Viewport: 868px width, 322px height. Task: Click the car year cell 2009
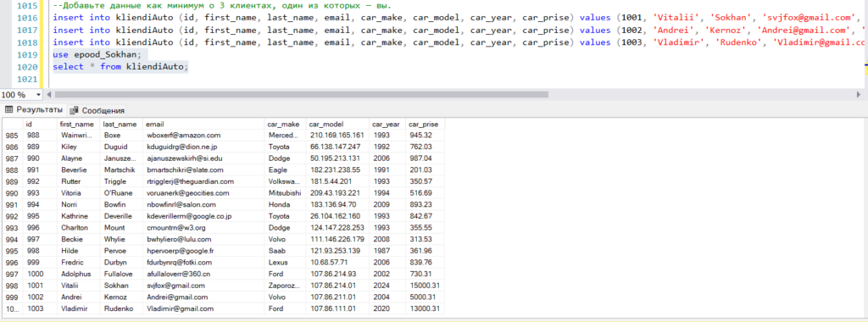pos(387,205)
